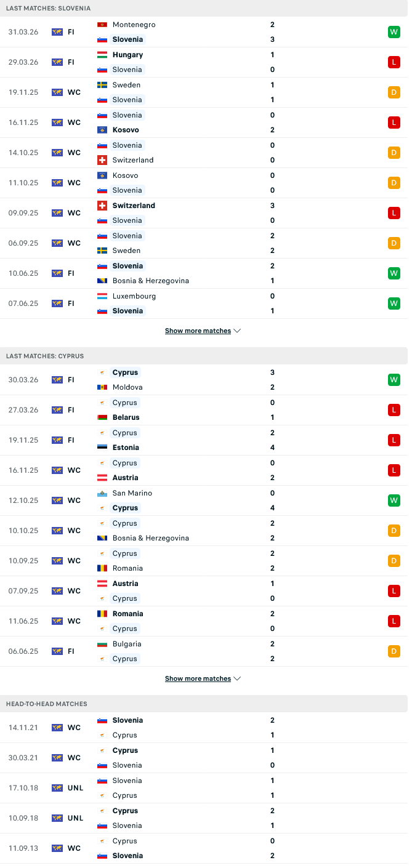Click the UNL label for the 17.10.18 match
The height and width of the screenshot is (868, 412).
[x=75, y=788]
